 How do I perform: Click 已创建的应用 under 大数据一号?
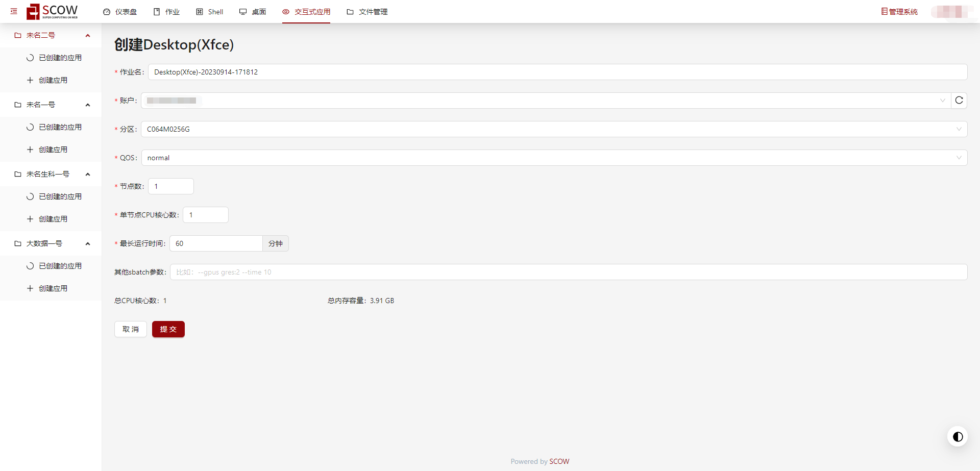[60, 266]
